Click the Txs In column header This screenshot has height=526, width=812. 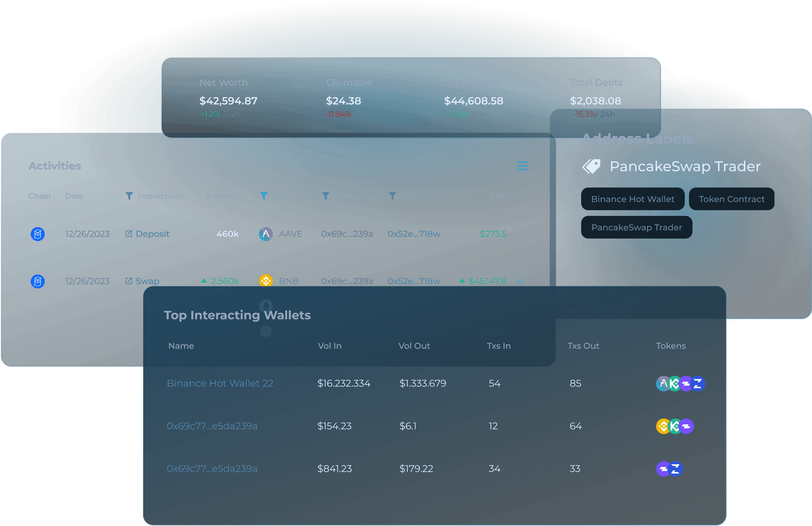coord(499,346)
